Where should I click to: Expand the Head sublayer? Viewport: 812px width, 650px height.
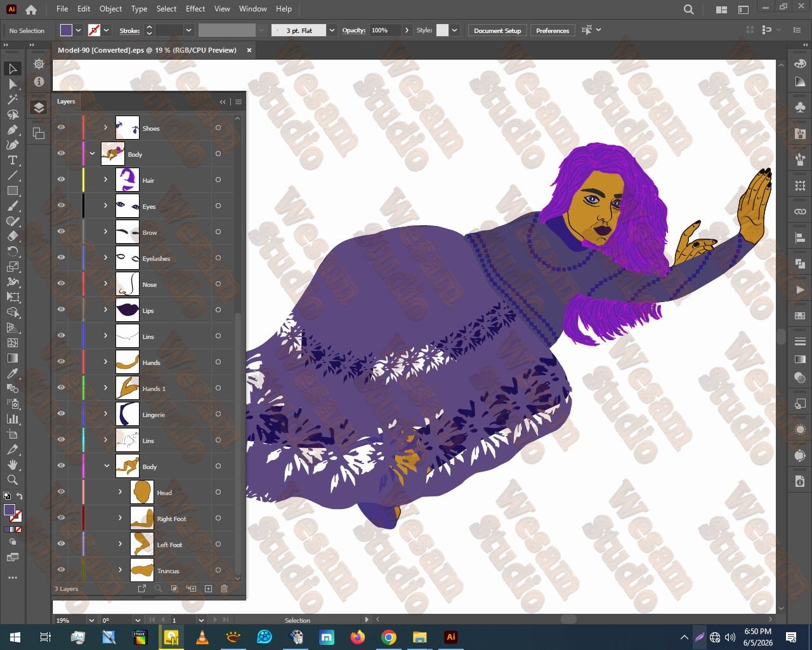tap(120, 492)
